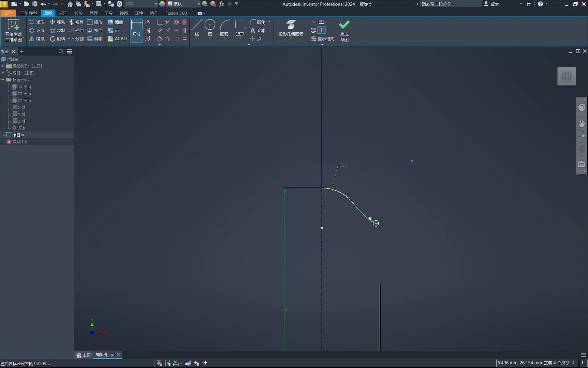Viewport: 588px width, 368px height.
Task: Apply the fix/lock constraint icon
Action: [x=185, y=22]
